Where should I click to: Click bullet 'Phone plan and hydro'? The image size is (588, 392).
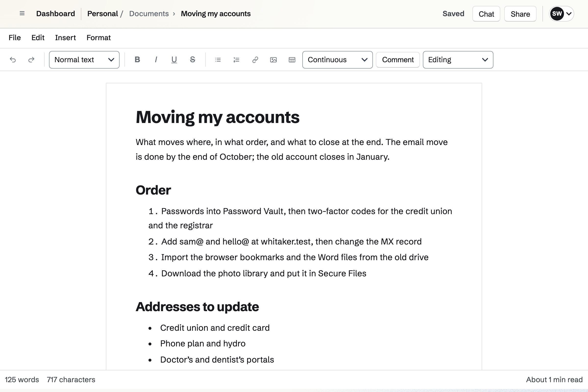click(x=203, y=343)
